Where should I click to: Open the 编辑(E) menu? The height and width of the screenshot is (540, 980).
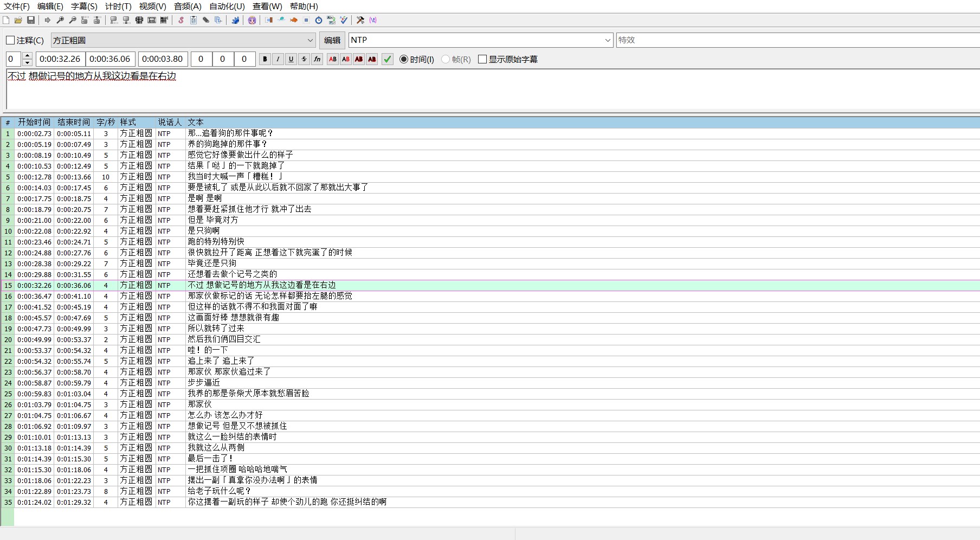click(x=50, y=7)
